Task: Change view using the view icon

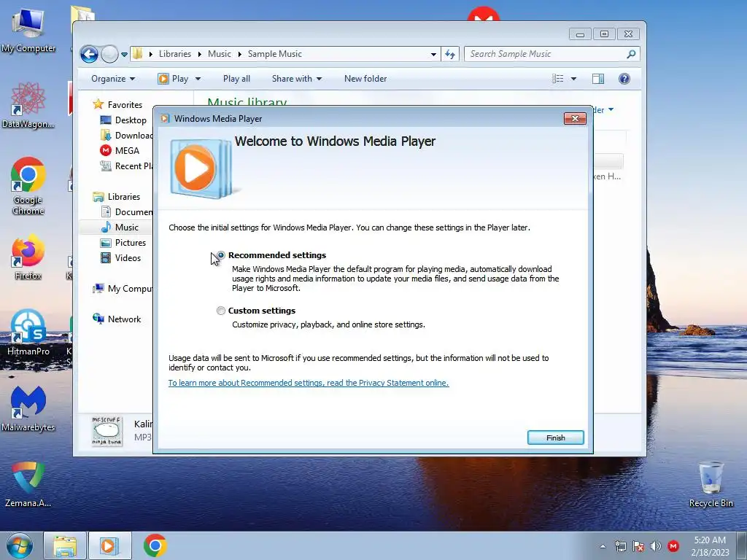Action: click(x=557, y=79)
